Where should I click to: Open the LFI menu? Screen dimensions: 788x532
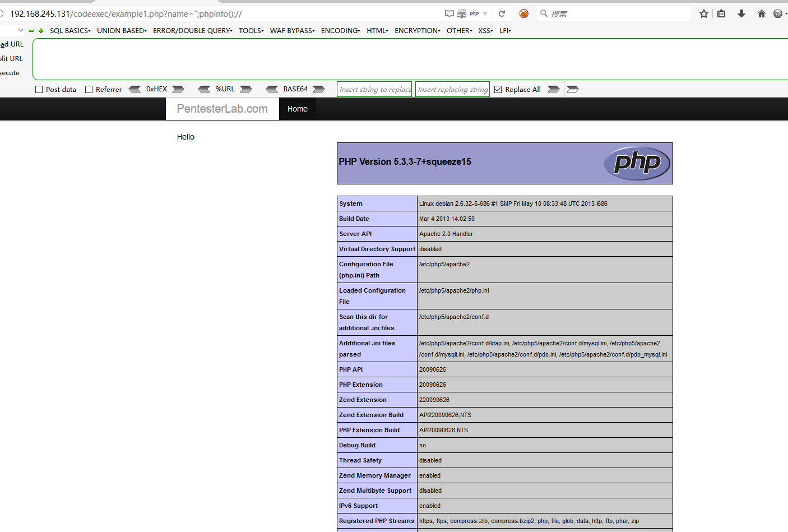click(x=505, y=31)
